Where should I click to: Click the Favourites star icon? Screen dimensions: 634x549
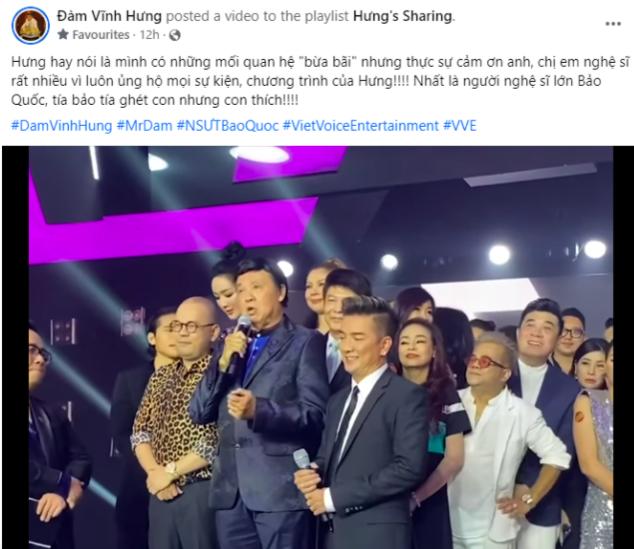(63, 35)
